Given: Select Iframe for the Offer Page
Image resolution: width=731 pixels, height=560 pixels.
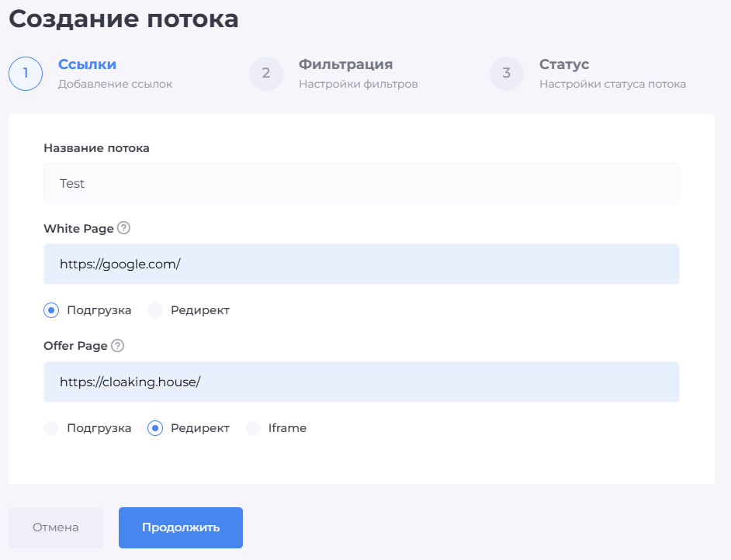Looking at the screenshot, I should tap(254, 427).
